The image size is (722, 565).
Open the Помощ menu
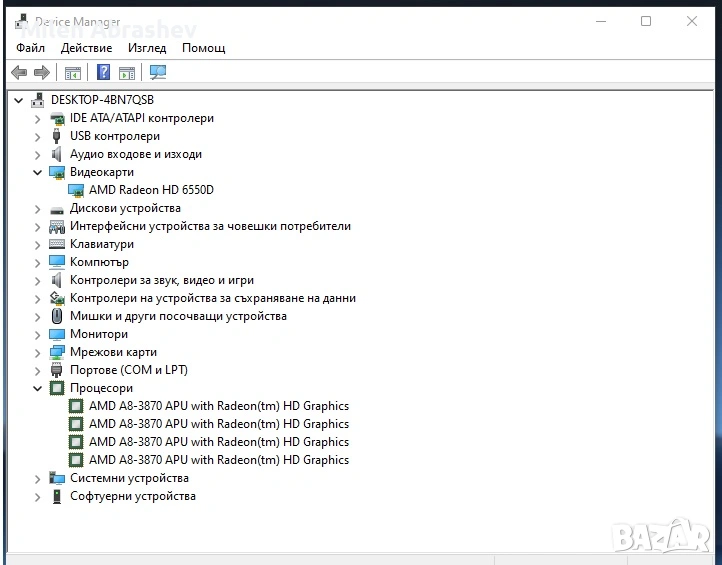(x=203, y=47)
